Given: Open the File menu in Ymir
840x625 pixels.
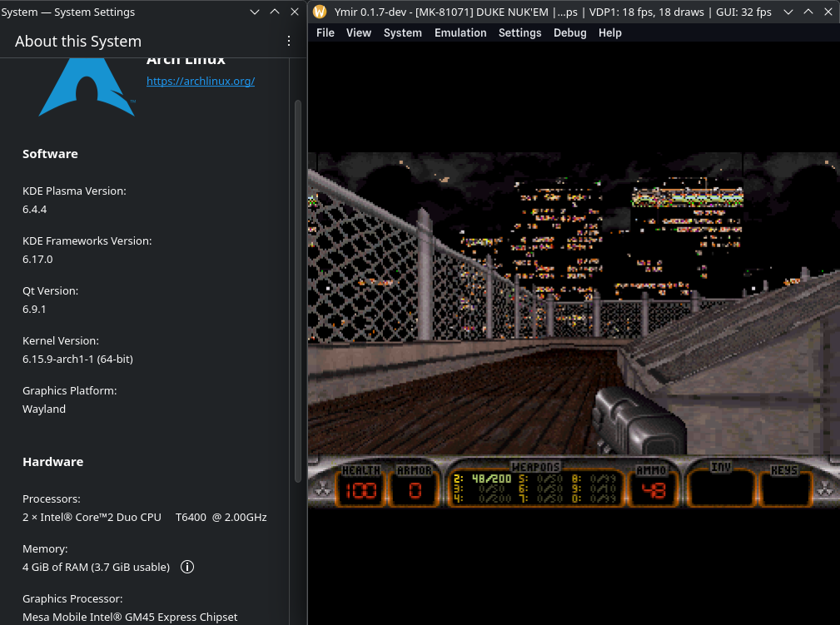Looking at the screenshot, I should click(326, 32).
